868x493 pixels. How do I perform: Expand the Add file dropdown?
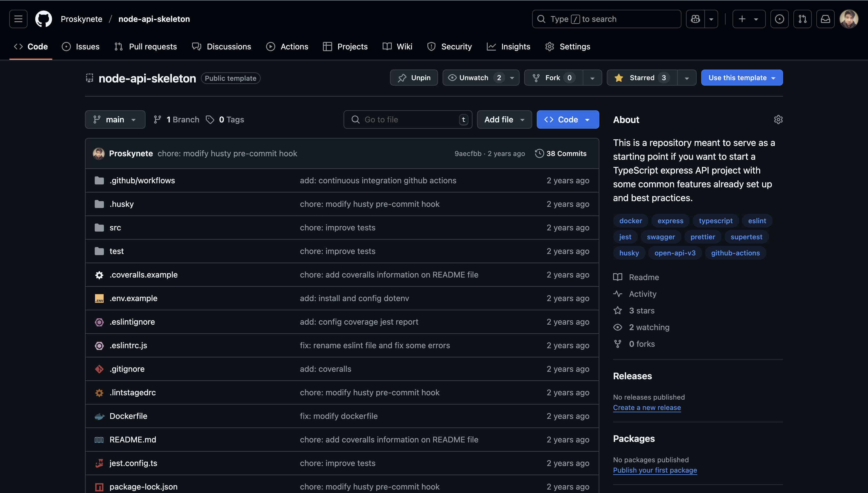point(504,120)
